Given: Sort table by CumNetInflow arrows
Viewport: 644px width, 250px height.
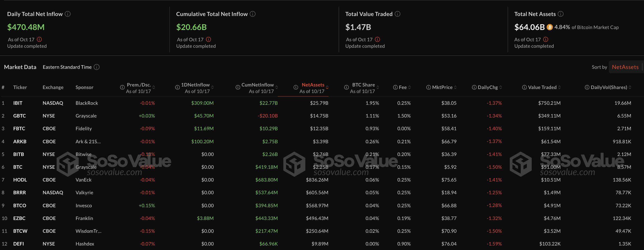Looking at the screenshot, I should [x=277, y=87].
